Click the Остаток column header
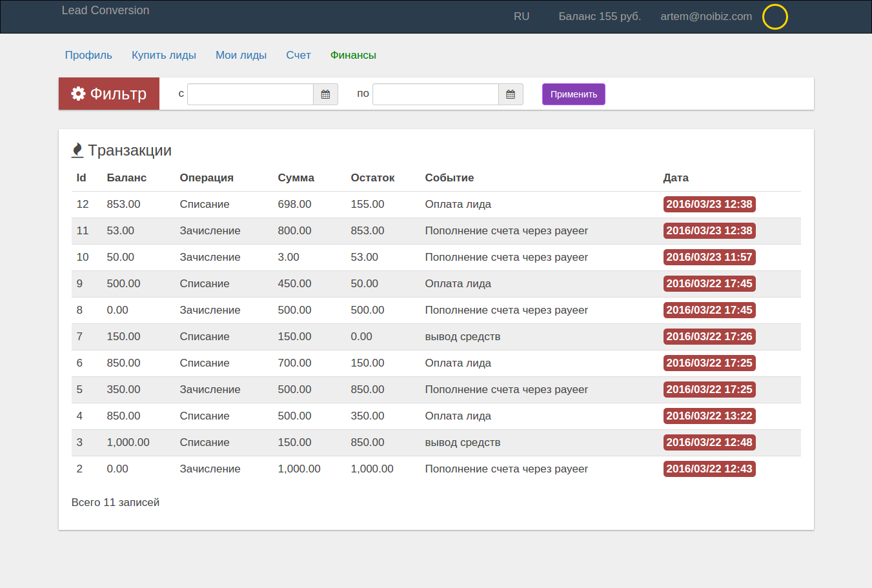 372,178
